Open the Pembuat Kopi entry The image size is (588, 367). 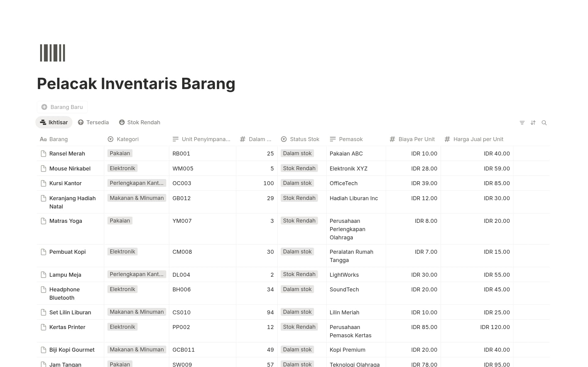(x=67, y=252)
